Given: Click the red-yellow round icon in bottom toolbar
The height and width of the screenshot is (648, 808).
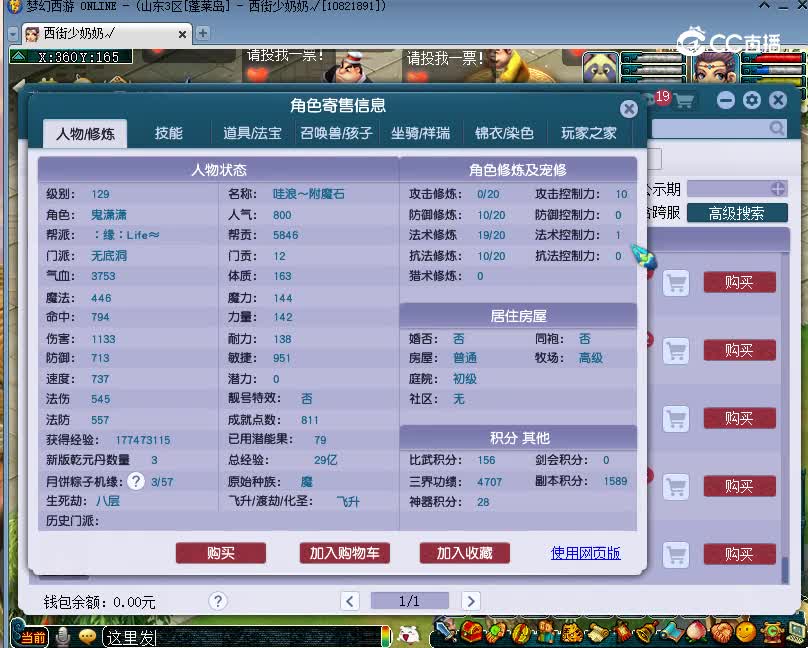Looking at the screenshot, I should pos(520,632).
